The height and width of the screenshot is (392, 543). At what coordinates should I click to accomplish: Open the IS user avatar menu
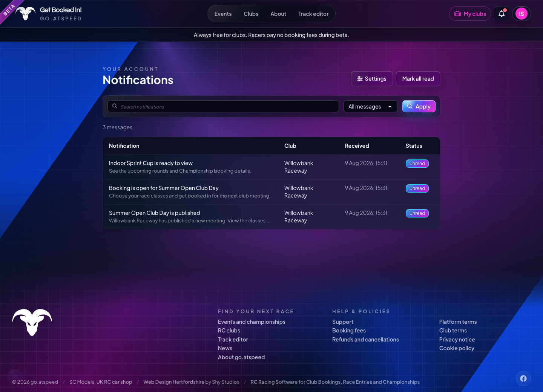522,14
